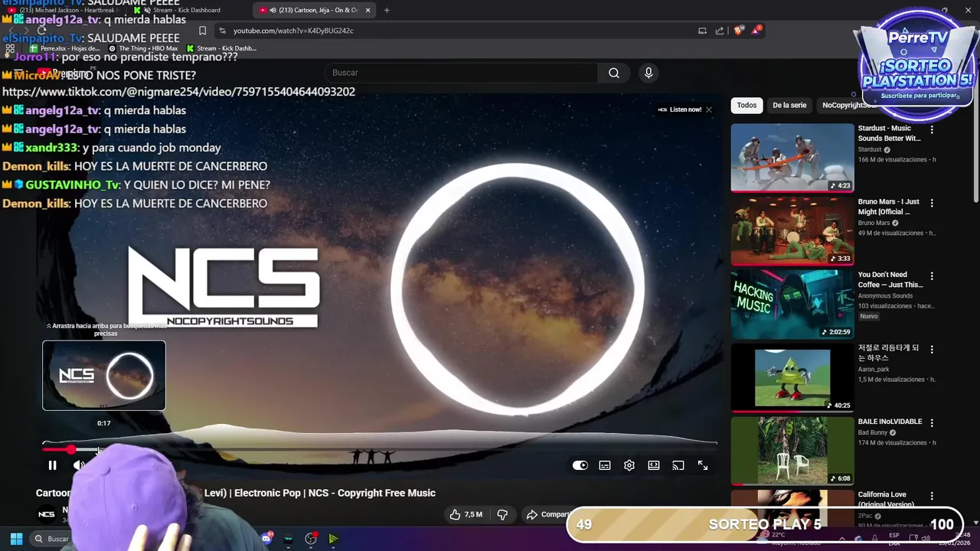Open the NCS channel avatar

(47, 514)
